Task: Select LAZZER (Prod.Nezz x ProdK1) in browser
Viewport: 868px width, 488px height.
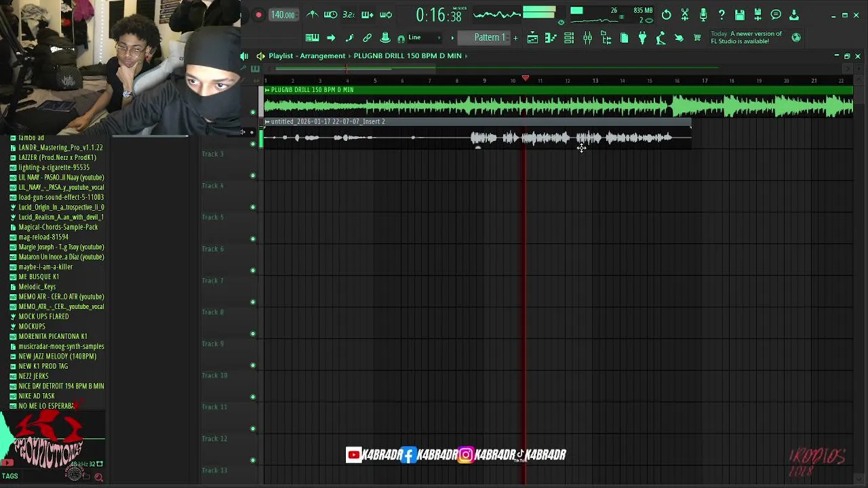Action: [53, 157]
